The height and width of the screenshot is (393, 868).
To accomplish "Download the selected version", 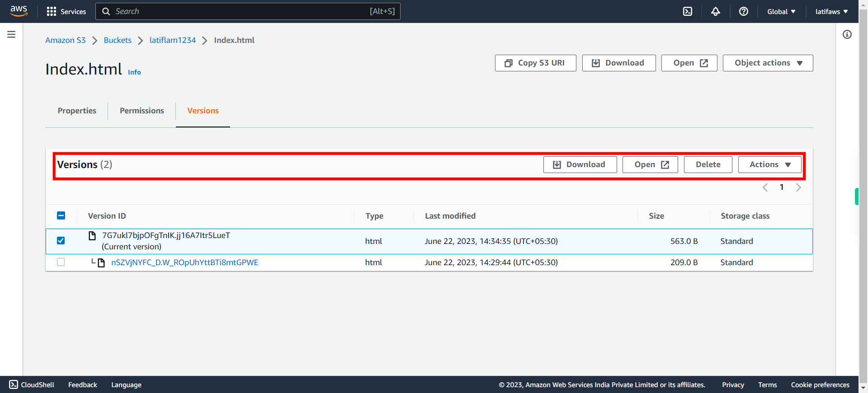I will click(x=580, y=164).
